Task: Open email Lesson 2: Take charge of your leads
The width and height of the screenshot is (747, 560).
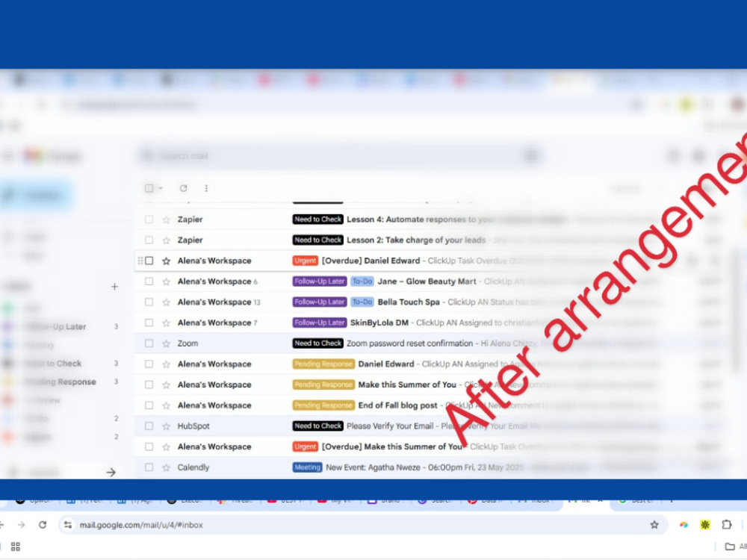Action: click(x=416, y=240)
